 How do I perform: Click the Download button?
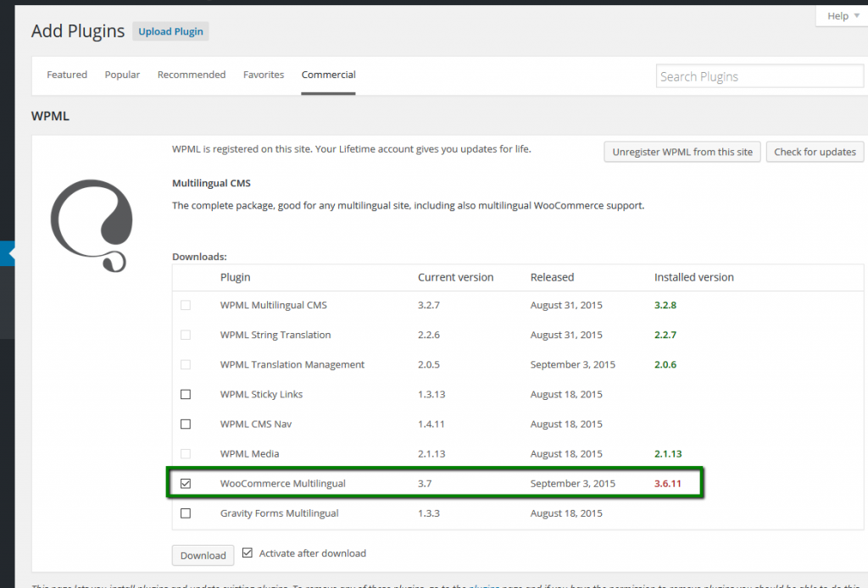[203, 555]
